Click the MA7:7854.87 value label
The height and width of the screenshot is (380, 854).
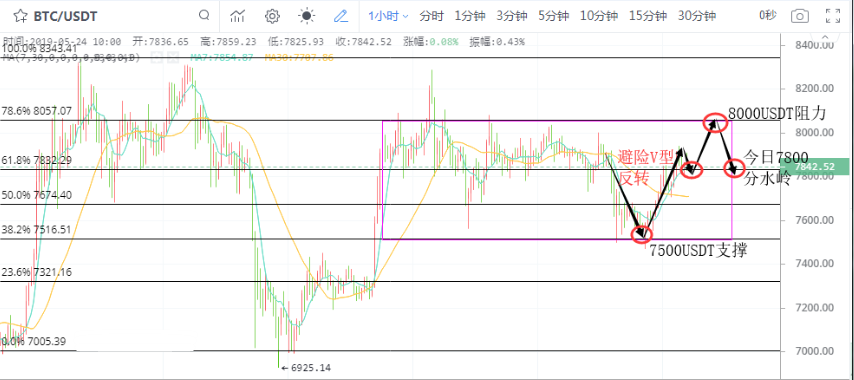[222, 57]
